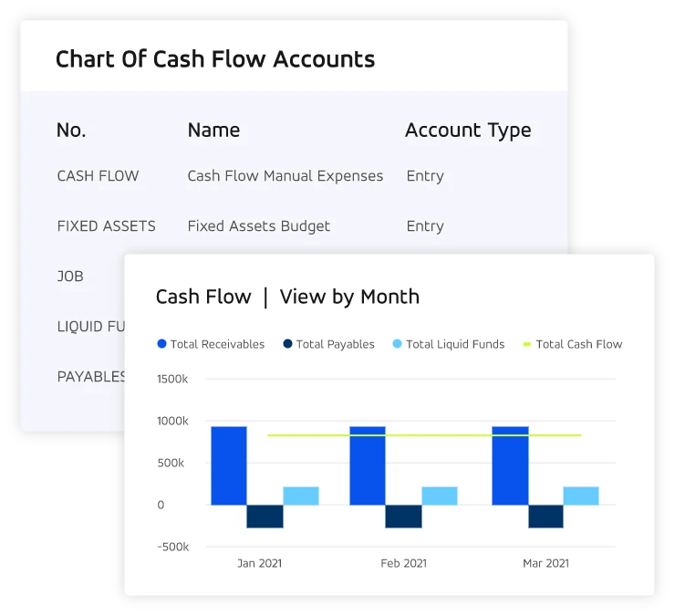Click the Total Cash Flow legend marker

pos(527,344)
